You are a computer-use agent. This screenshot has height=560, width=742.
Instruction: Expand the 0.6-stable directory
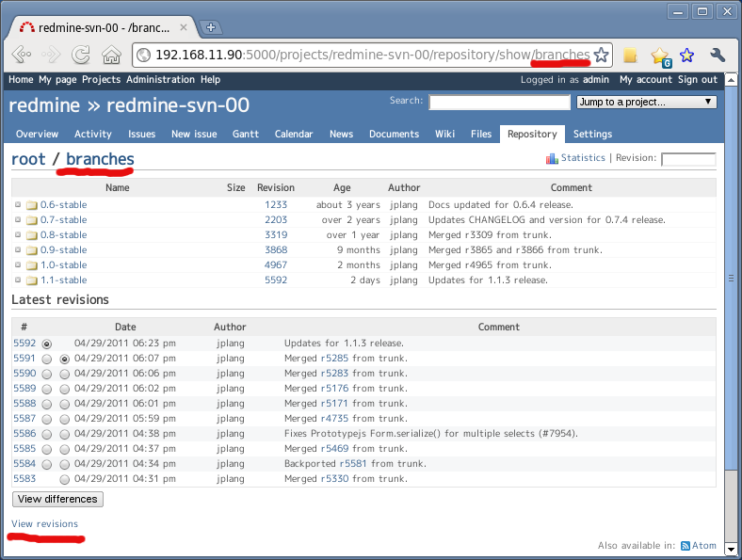pyautogui.click(x=18, y=205)
